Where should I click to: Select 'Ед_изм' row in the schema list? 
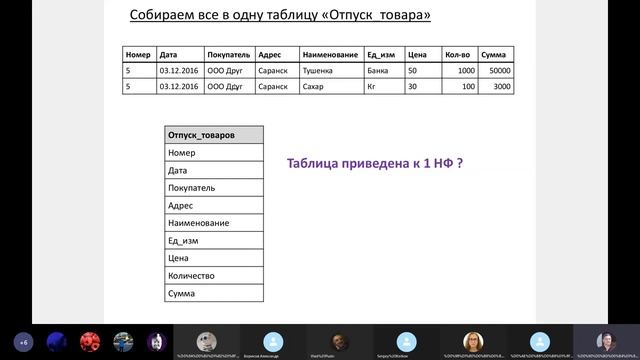click(x=214, y=240)
